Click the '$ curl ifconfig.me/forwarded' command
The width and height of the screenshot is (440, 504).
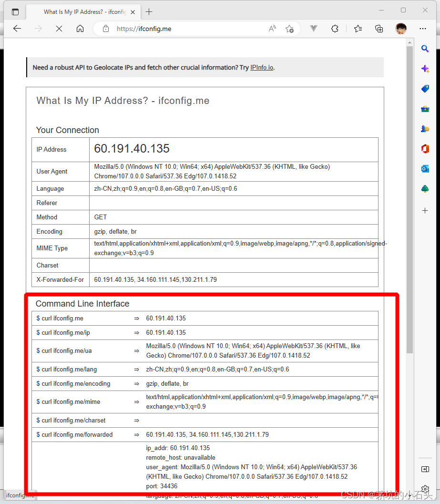(x=74, y=434)
